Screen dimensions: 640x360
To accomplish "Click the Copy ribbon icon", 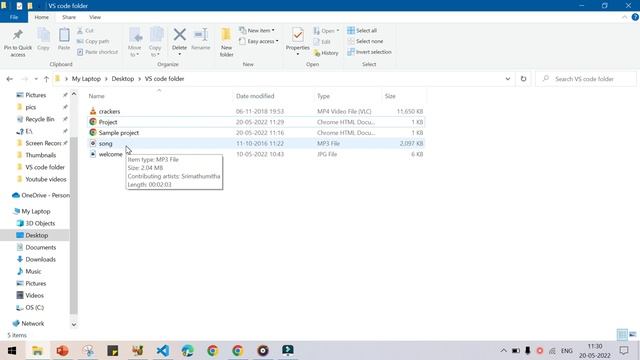I will pos(43,39).
